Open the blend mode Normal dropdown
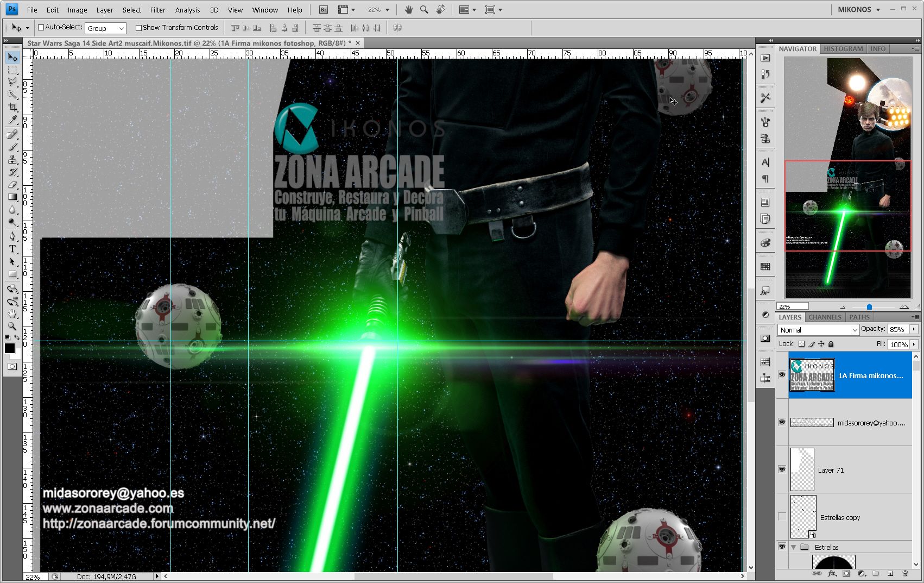 (x=818, y=330)
